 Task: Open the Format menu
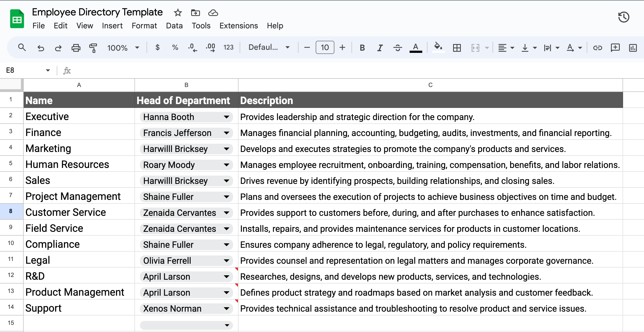[144, 26]
